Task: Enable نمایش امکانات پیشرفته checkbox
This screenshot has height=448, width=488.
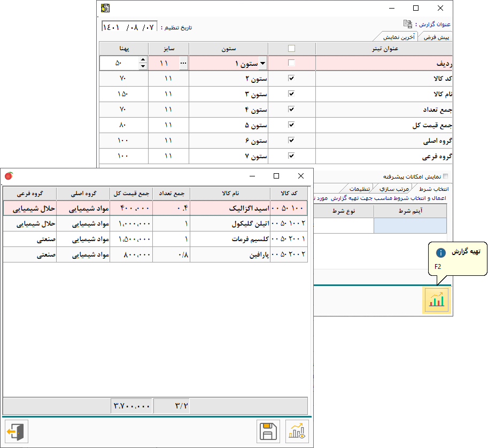Action: [x=446, y=176]
